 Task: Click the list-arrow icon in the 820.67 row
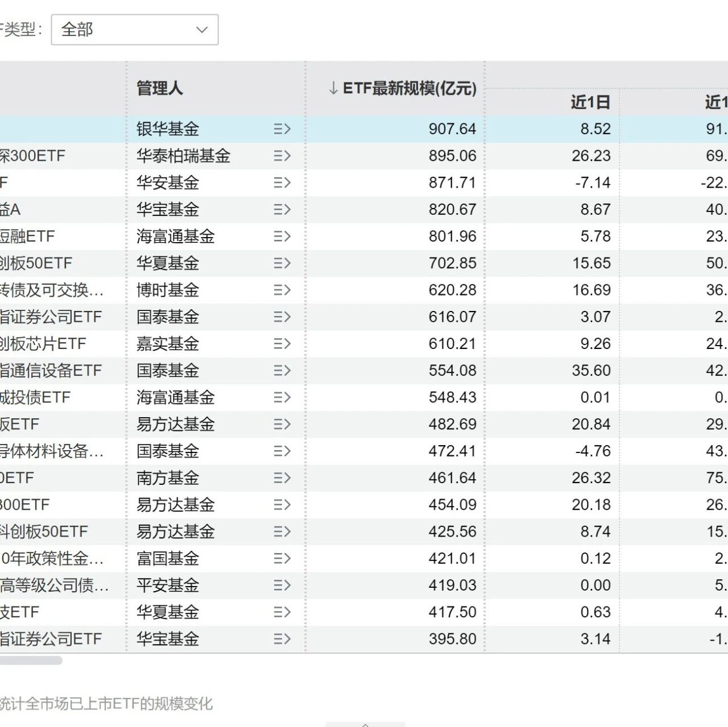(x=282, y=210)
